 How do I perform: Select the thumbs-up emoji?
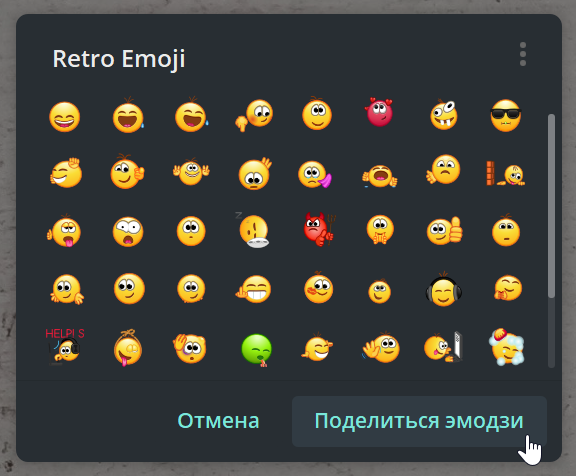pyautogui.click(x=444, y=231)
